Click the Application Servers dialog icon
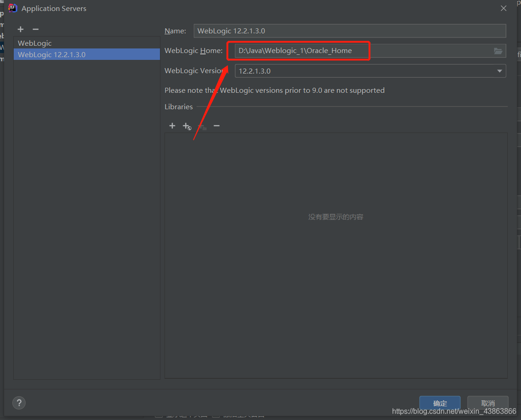Screen dimensions: 521x420 click(12, 8)
